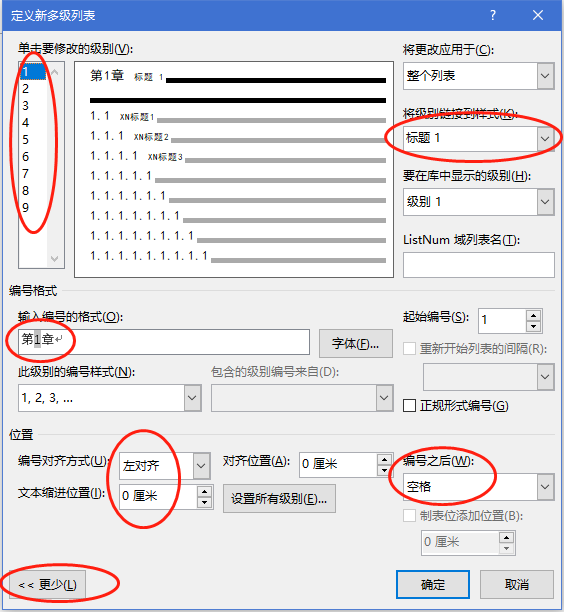Click the 字体 font button
This screenshot has width=564, height=612.
(356, 343)
